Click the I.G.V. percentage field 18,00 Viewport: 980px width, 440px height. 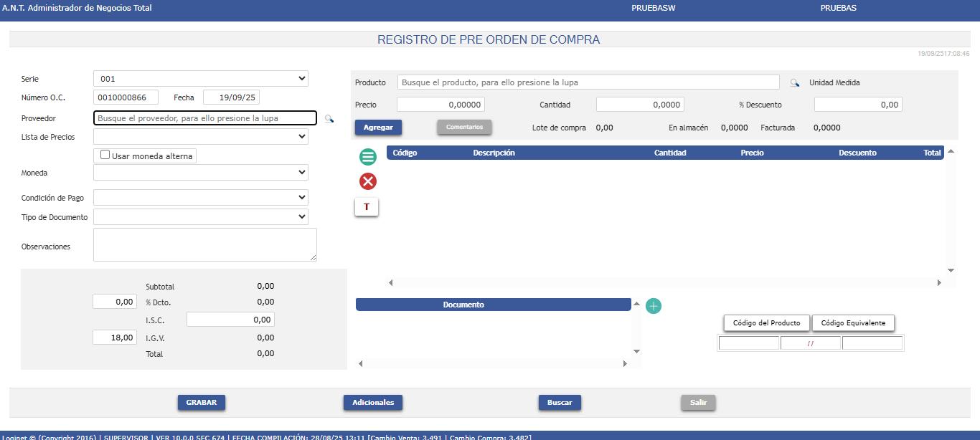click(x=115, y=338)
